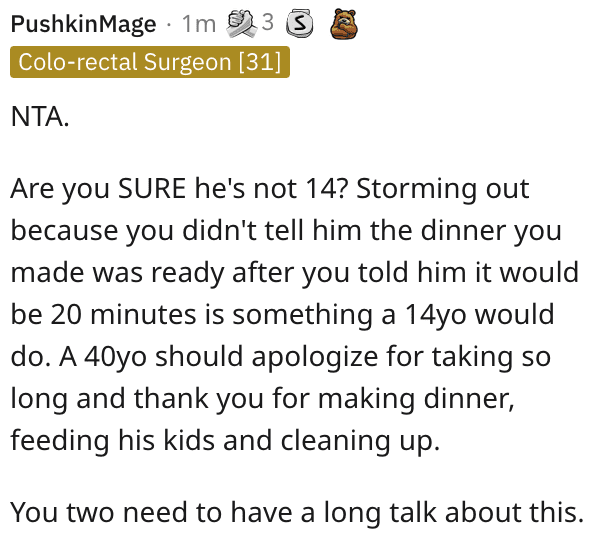The width and height of the screenshot is (610, 554).
Task: Click the final 'You two need' paragraph
Action: tap(297, 512)
